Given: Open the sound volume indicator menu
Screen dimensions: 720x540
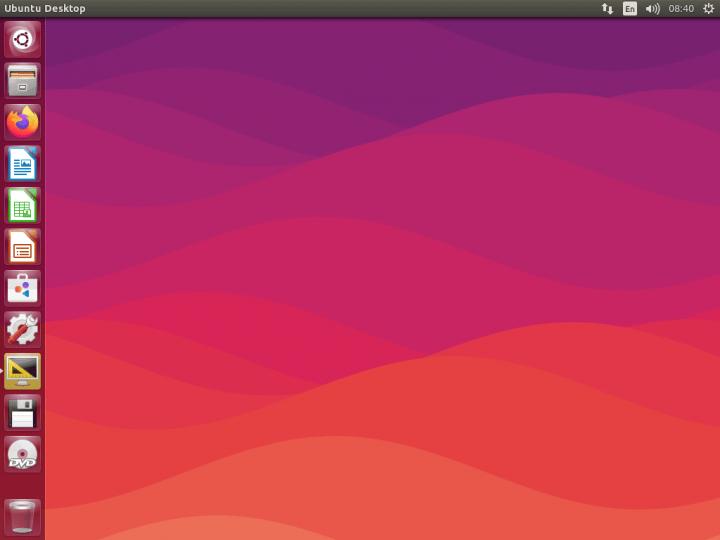Looking at the screenshot, I should click(652, 8).
